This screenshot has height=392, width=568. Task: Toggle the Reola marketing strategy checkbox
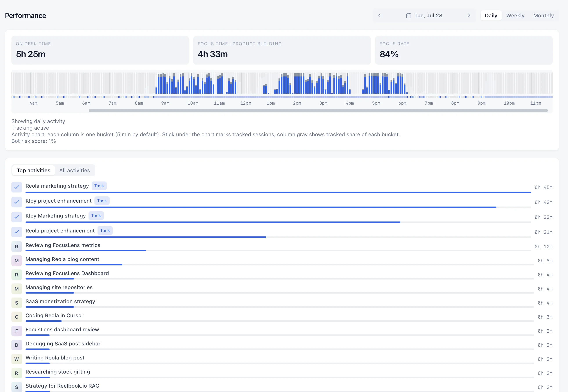[17, 187]
